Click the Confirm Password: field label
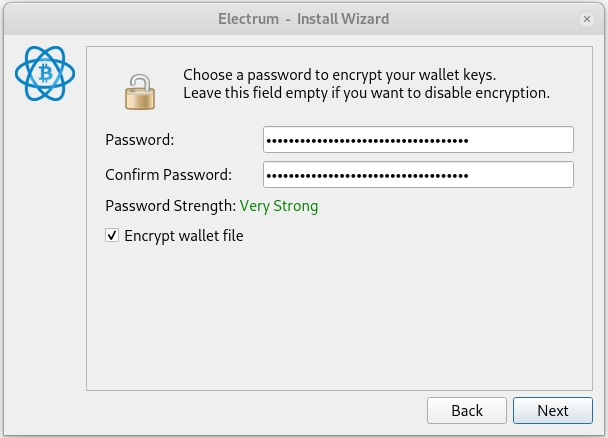Image resolution: width=608 pixels, height=438 pixels. coord(168,175)
